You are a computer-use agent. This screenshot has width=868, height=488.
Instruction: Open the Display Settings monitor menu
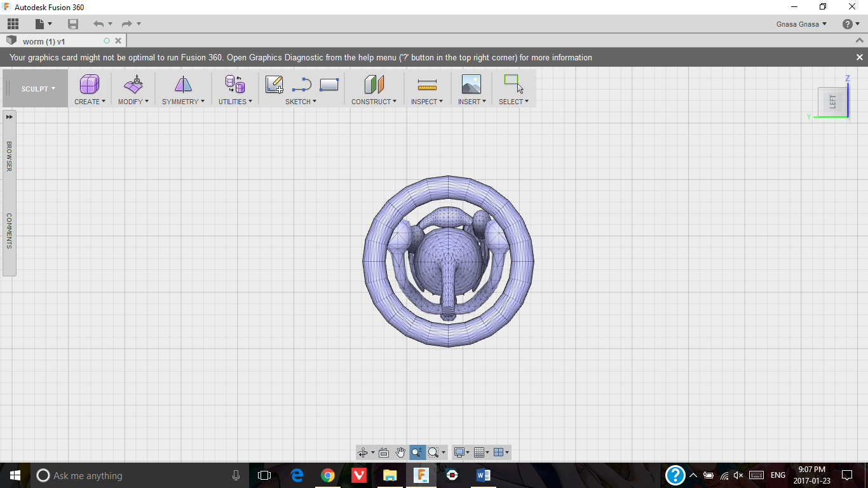coord(462,452)
